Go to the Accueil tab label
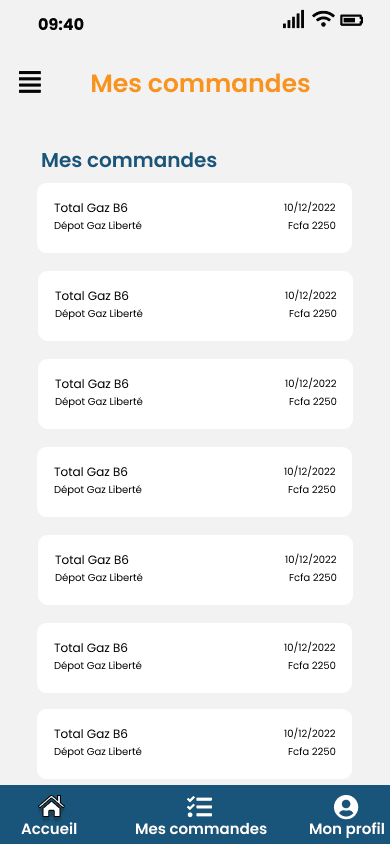The width and height of the screenshot is (390, 844). pyautogui.click(x=49, y=828)
